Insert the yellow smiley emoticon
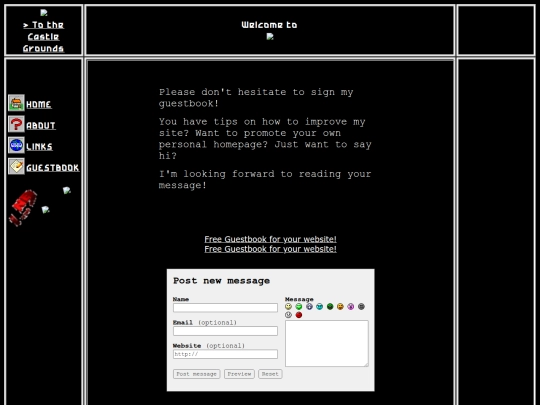The image size is (540, 405). pos(288,307)
